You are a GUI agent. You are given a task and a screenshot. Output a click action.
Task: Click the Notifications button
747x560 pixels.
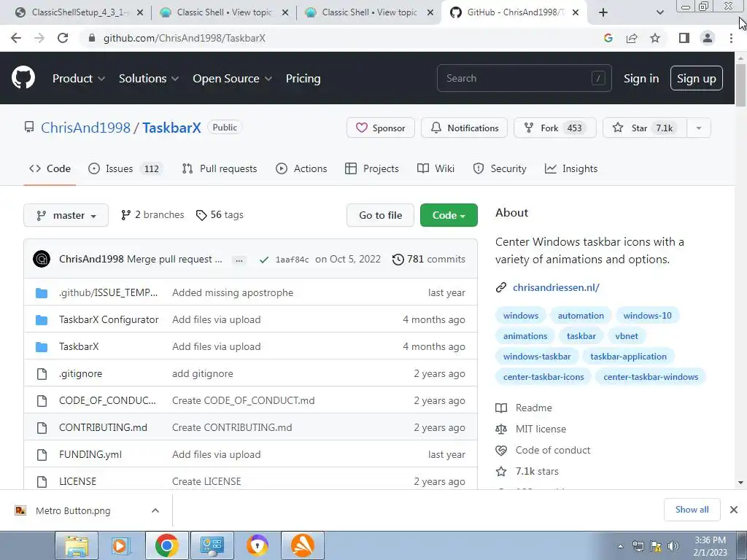[x=464, y=128]
